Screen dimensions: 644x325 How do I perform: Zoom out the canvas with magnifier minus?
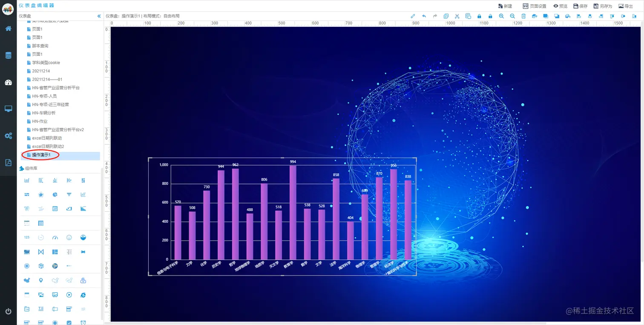click(x=512, y=16)
